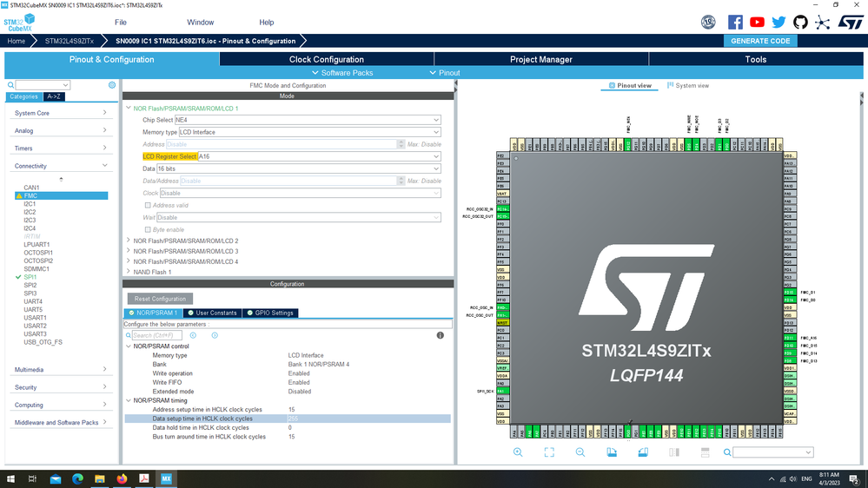The width and height of the screenshot is (868, 488).
Task: Open the ST YouTube channel icon
Action: pyautogui.click(x=757, y=22)
